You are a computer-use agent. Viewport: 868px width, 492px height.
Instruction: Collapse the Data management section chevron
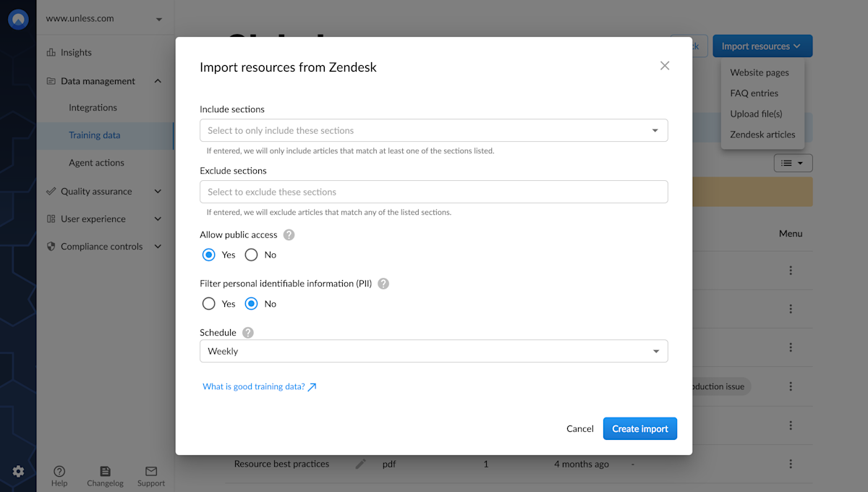[158, 81]
